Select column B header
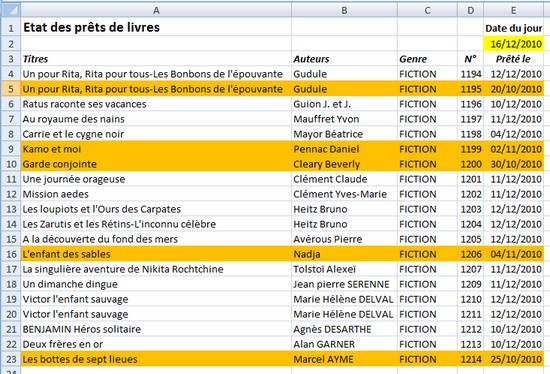The width and height of the screenshot is (550, 374). 344,10
